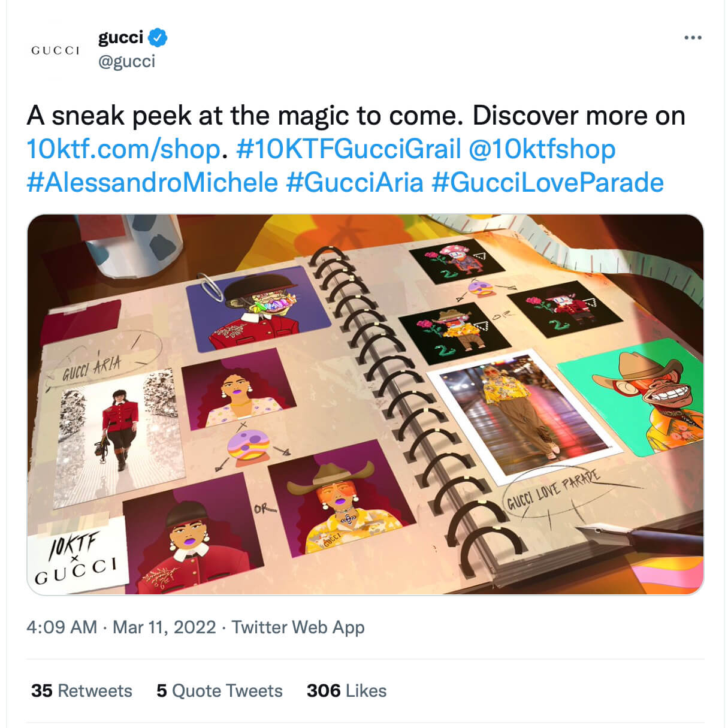This screenshot has height=728, width=728.
Task: Click the Twitter Web App source label
Action: click(298, 627)
